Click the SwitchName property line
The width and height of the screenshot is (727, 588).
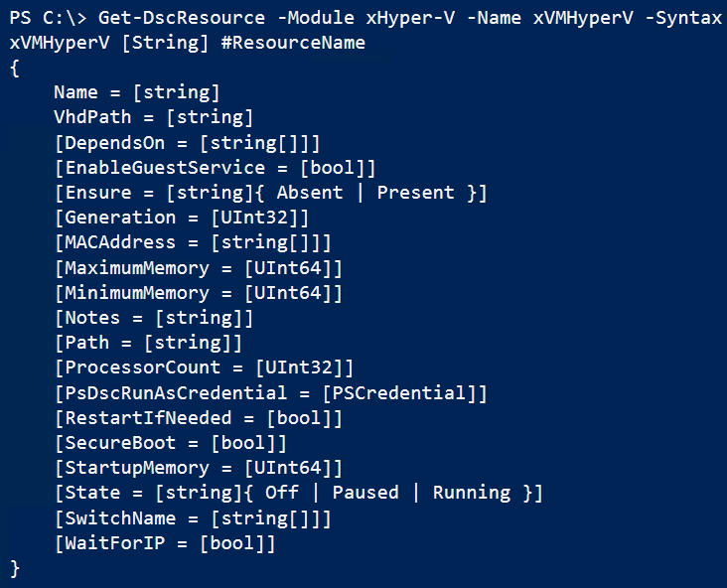tap(193, 517)
